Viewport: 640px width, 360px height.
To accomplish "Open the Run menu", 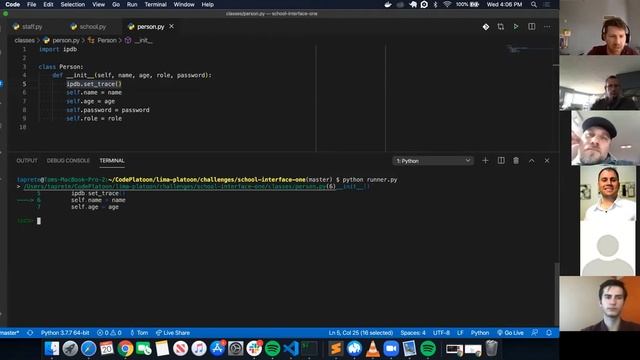I will [x=132, y=4].
